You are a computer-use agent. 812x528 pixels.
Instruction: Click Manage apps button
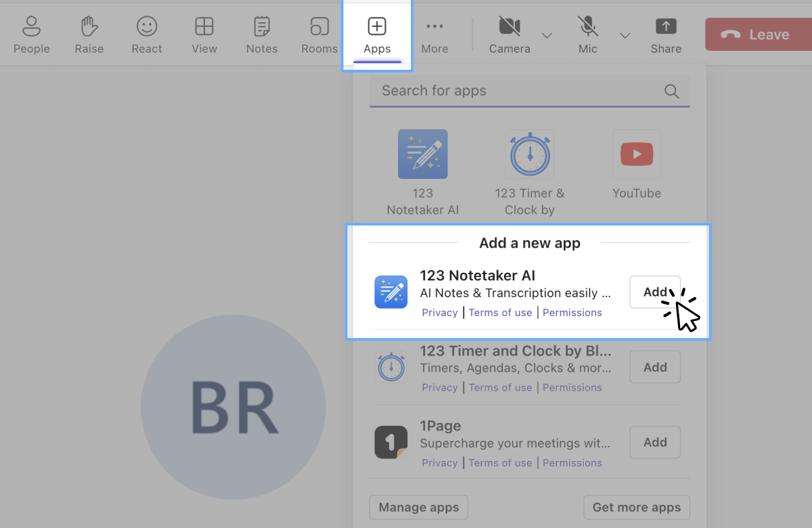coord(419,507)
